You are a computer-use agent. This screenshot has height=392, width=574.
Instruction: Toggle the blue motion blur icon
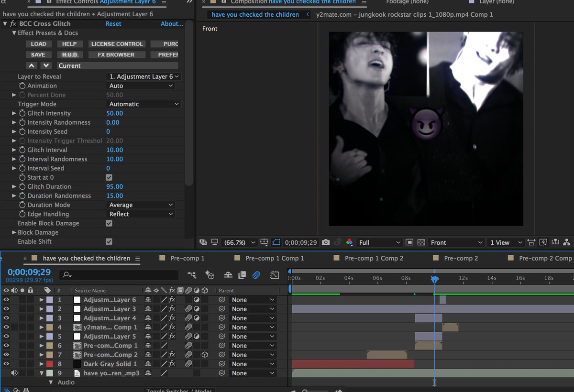tap(256, 275)
